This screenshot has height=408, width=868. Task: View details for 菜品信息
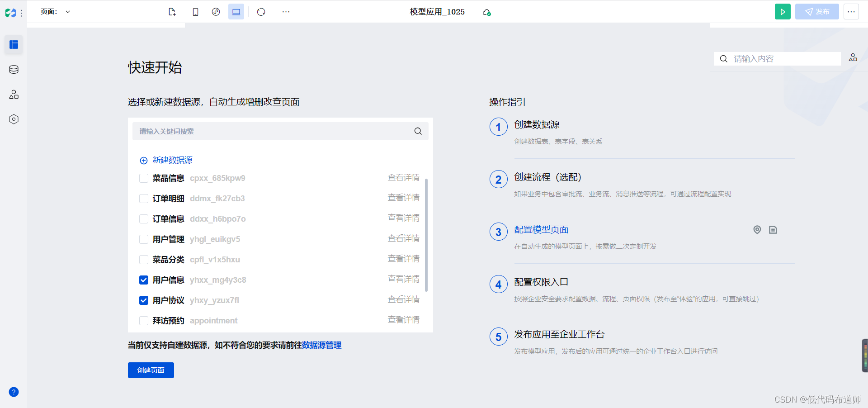(x=403, y=178)
